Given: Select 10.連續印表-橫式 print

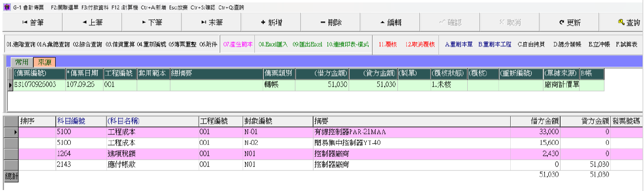Looking at the screenshot, I should click(x=347, y=44).
